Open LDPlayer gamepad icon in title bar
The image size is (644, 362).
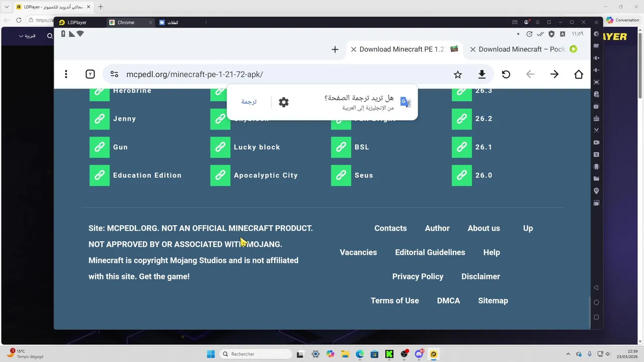[515, 22]
